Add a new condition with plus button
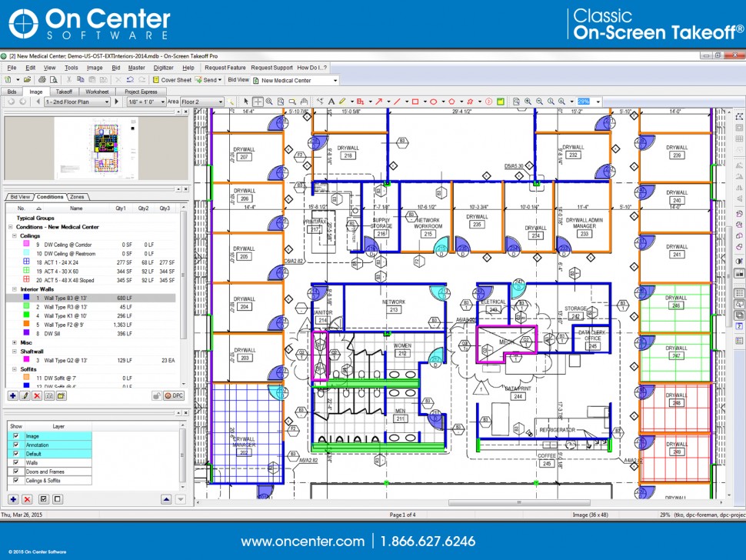The height and width of the screenshot is (560, 746). click(x=13, y=396)
